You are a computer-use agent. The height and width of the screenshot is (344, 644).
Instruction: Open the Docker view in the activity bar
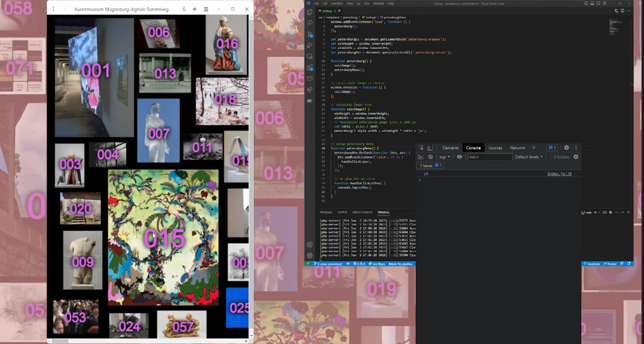coord(310,100)
